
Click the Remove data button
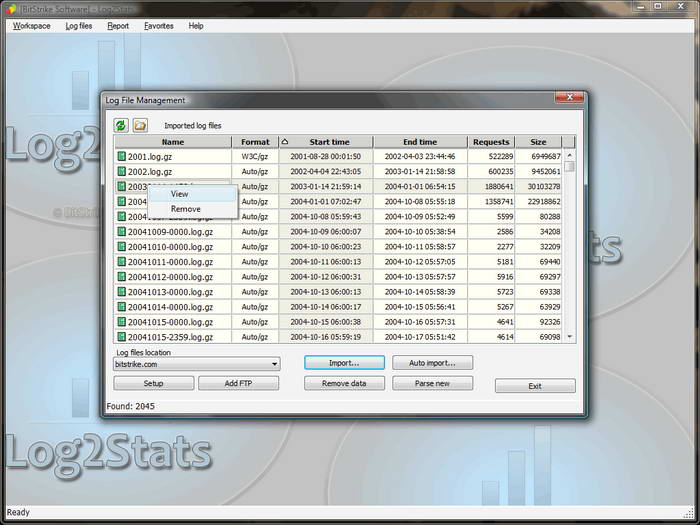[344, 383]
